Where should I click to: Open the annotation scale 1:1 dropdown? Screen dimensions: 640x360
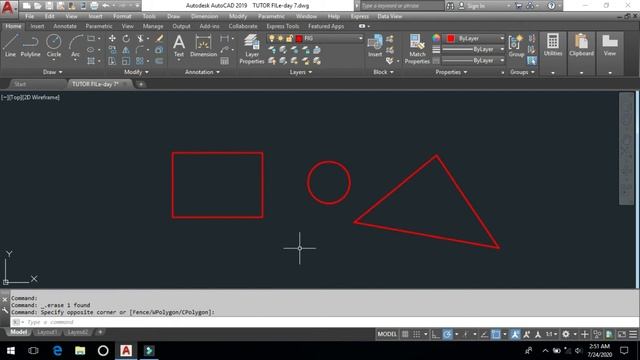pyautogui.click(x=551, y=334)
